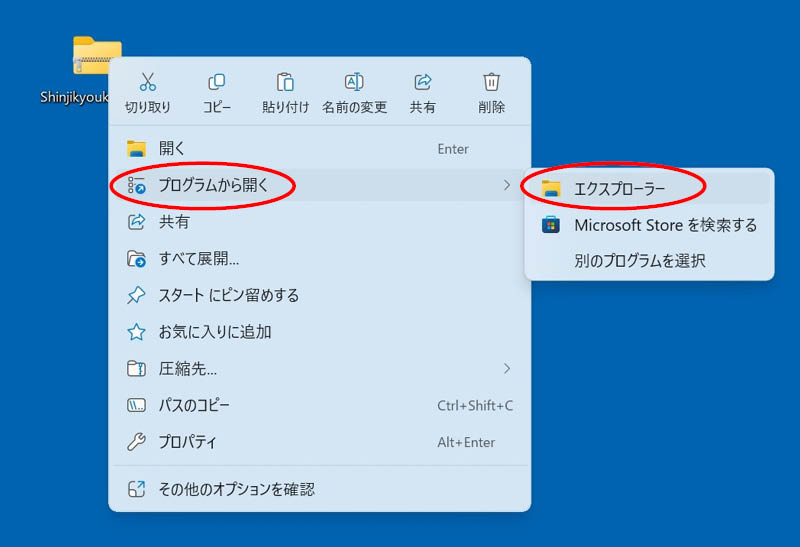
Task: Click the Microsoft Store bag icon
Action: 551,225
